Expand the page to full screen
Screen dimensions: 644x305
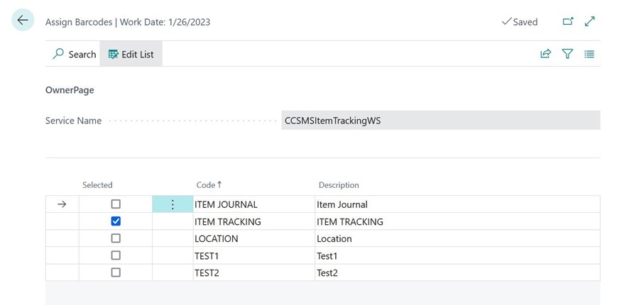pyautogui.click(x=589, y=21)
